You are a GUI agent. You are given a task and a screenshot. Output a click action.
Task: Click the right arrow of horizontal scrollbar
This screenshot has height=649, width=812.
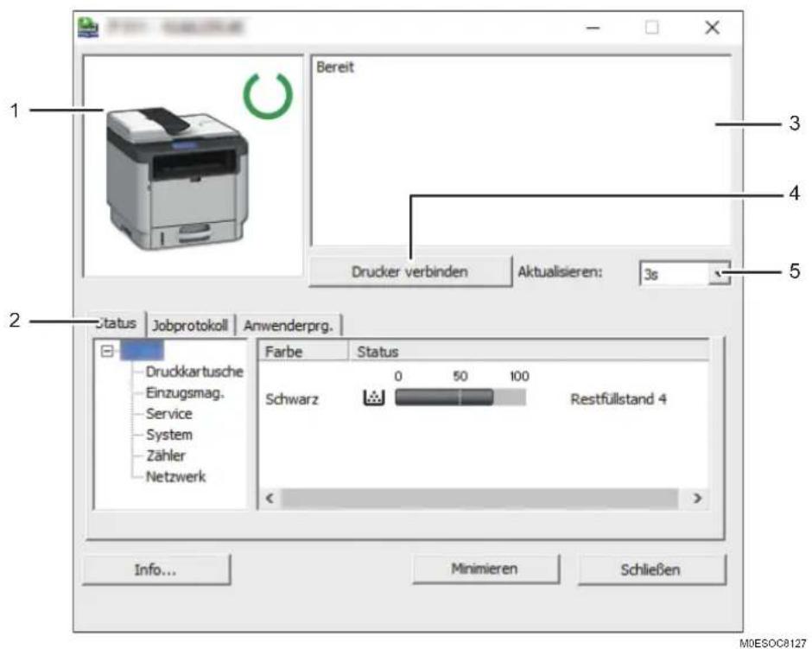[697, 499]
